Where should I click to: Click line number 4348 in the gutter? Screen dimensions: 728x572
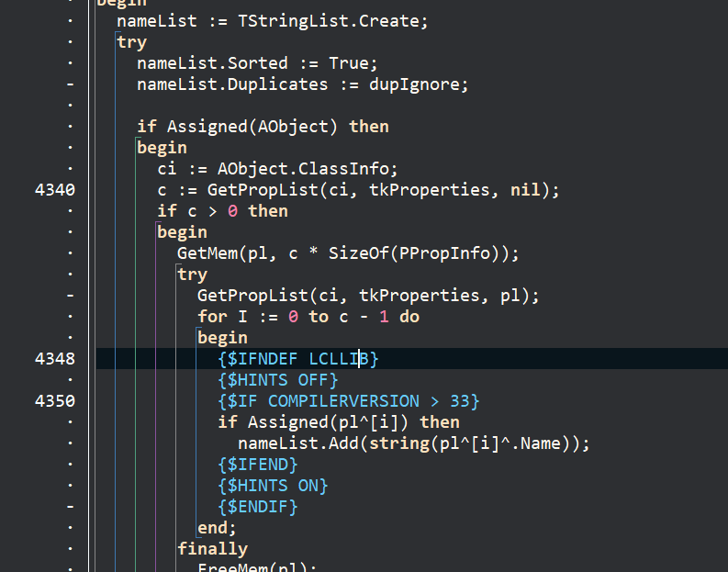coord(55,359)
